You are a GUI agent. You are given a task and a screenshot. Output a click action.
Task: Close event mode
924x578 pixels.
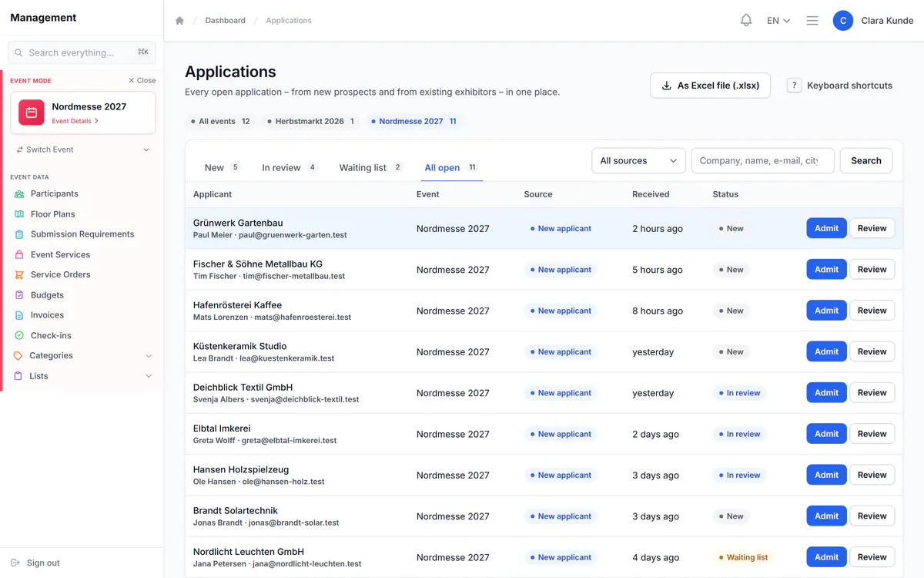click(x=142, y=80)
